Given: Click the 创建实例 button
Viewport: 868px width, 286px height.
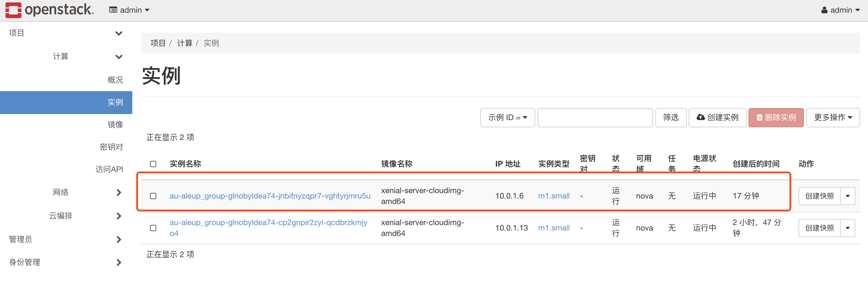Looking at the screenshot, I should pos(717,117).
